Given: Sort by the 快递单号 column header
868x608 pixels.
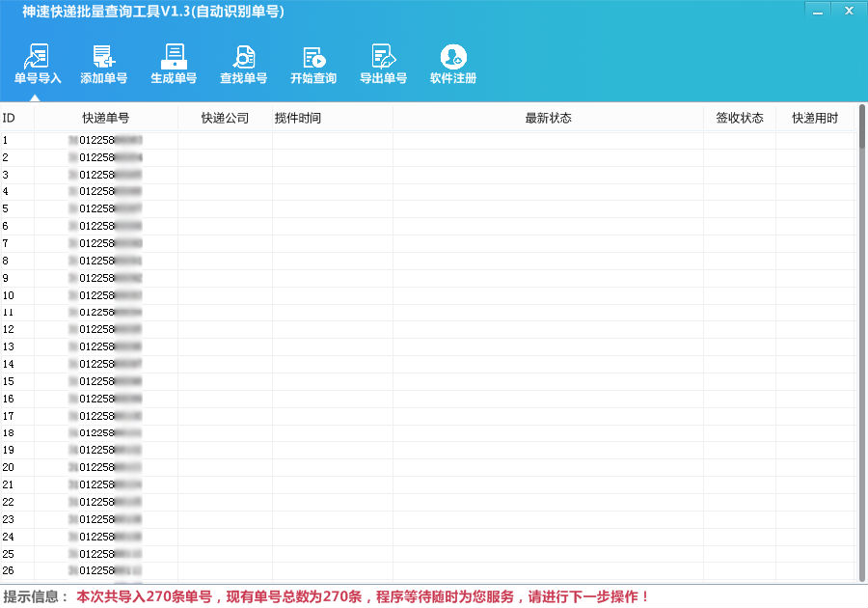Looking at the screenshot, I should tap(106, 118).
